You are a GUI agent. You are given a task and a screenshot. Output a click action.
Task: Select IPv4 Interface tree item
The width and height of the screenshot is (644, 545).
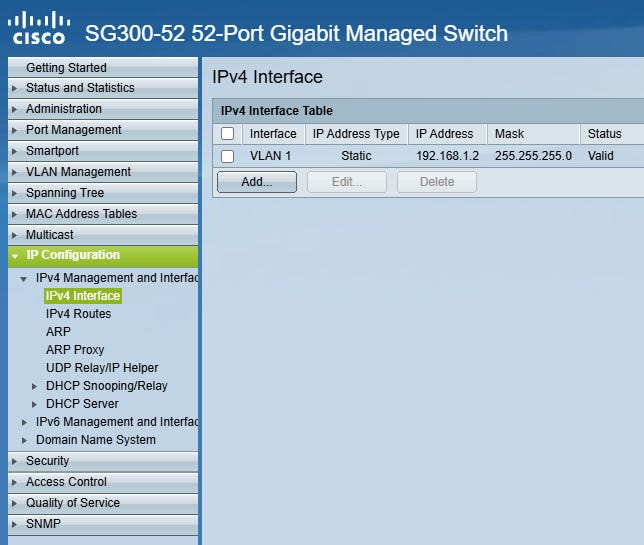83,296
